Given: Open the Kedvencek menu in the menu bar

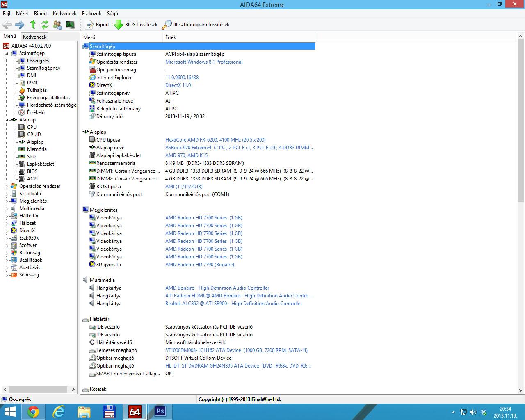Looking at the screenshot, I should point(64,14).
